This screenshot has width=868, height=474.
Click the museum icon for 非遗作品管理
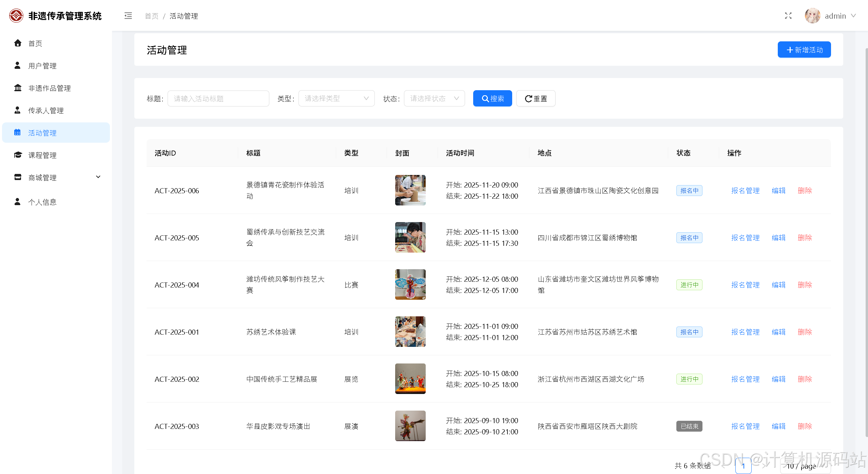pyautogui.click(x=18, y=88)
